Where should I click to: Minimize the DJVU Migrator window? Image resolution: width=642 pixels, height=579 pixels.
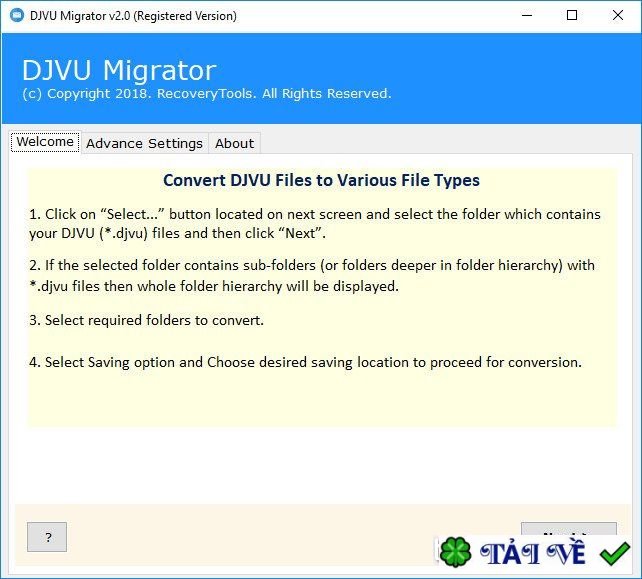(527, 16)
